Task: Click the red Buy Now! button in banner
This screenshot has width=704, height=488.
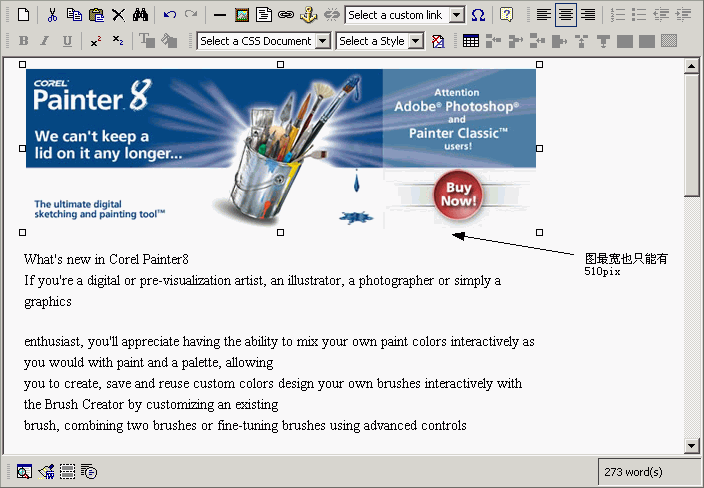Action: tap(458, 194)
